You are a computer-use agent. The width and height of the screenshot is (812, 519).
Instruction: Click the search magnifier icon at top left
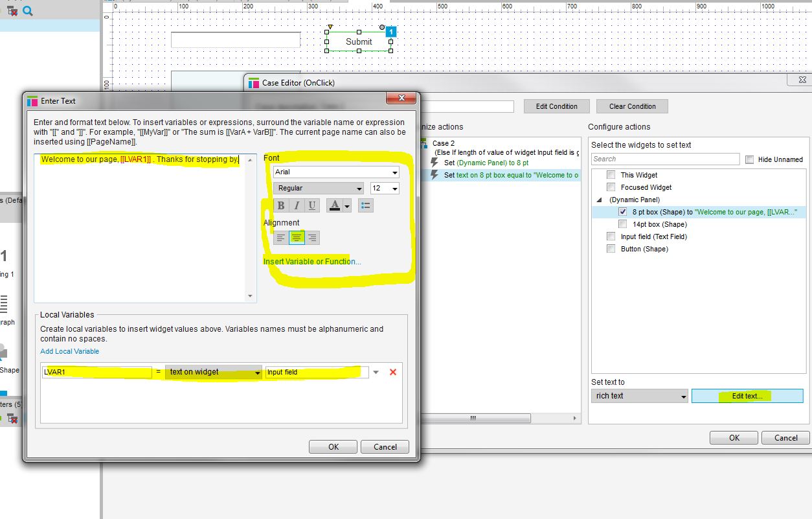click(x=28, y=10)
